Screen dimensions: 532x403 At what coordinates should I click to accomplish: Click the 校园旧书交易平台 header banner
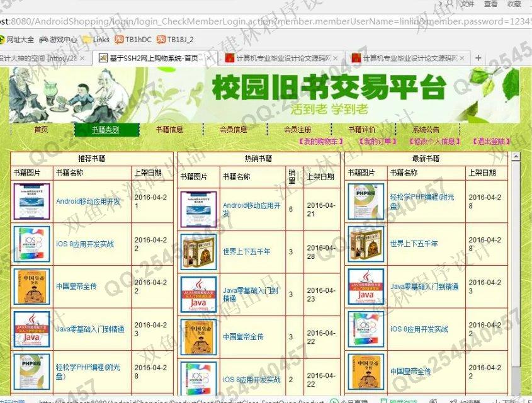(x=264, y=95)
